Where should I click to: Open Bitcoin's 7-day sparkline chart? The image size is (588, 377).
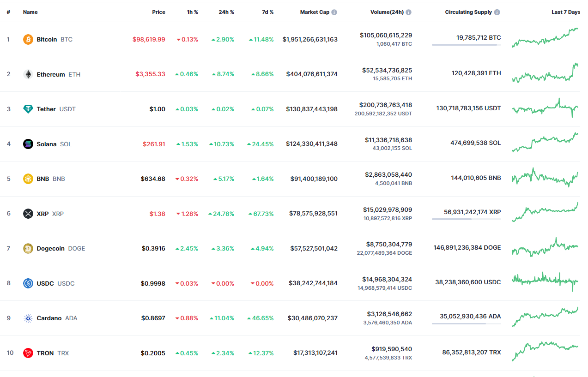coord(545,37)
